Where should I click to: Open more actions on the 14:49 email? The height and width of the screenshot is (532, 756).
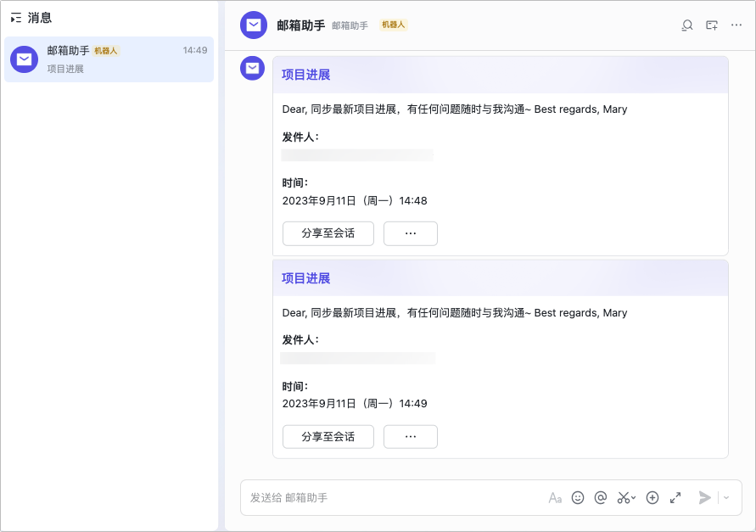tap(411, 437)
